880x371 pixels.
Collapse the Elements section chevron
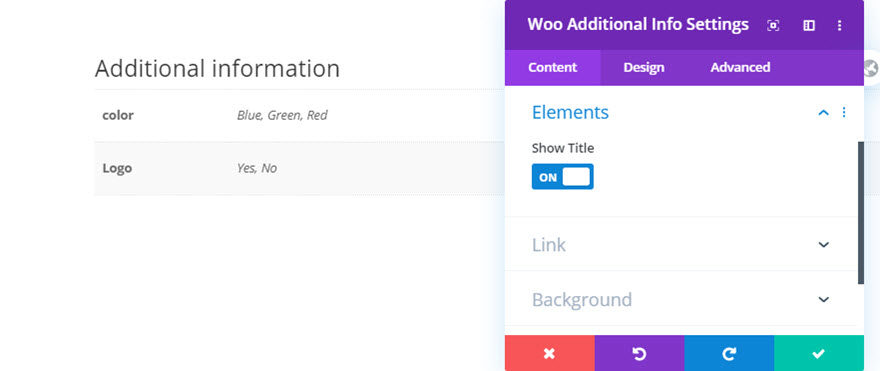coord(823,113)
